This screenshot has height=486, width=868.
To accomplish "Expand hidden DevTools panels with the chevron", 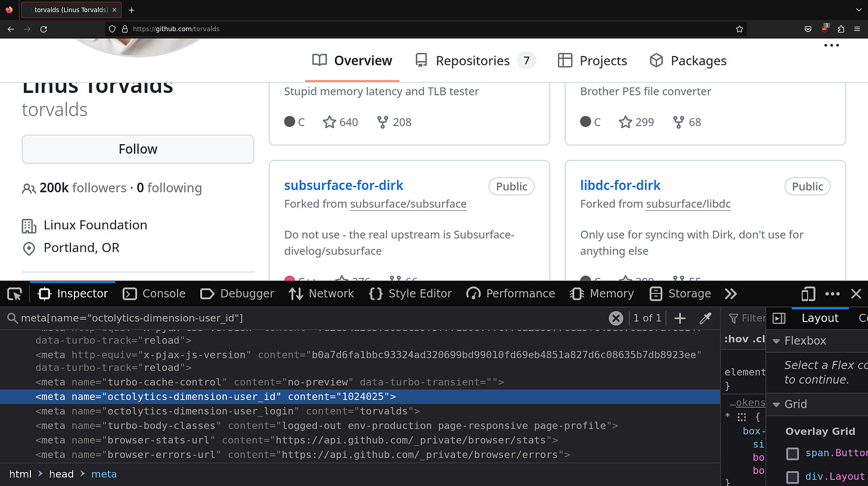I will tap(731, 293).
